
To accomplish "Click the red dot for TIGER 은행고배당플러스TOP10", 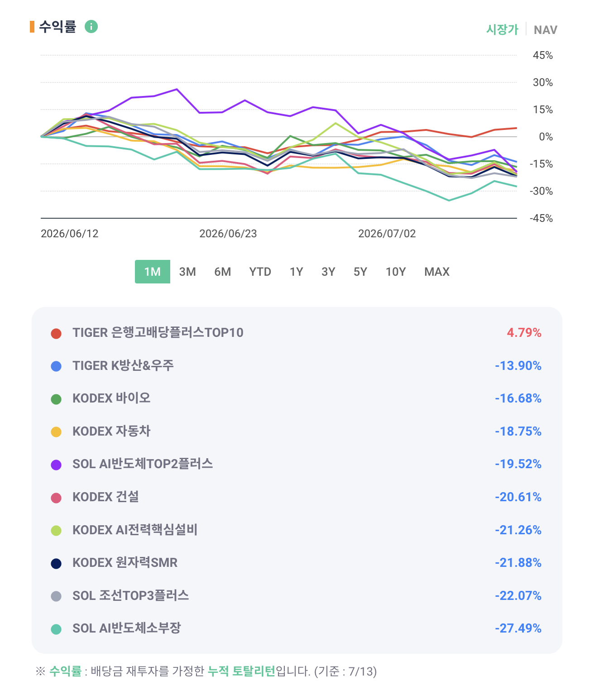I will coord(56,334).
